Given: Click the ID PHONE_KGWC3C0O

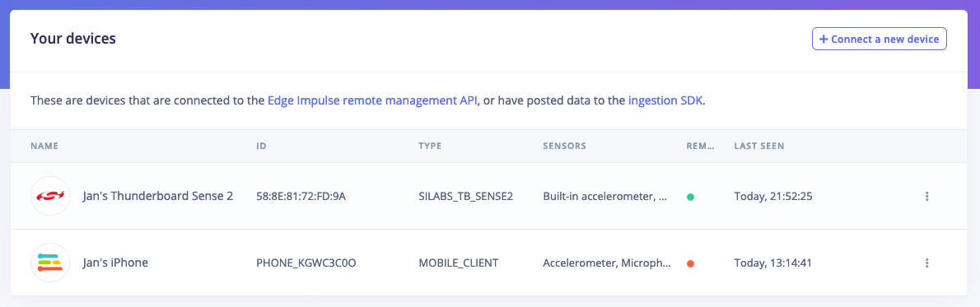Looking at the screenshot, I should tap(306, 263).
